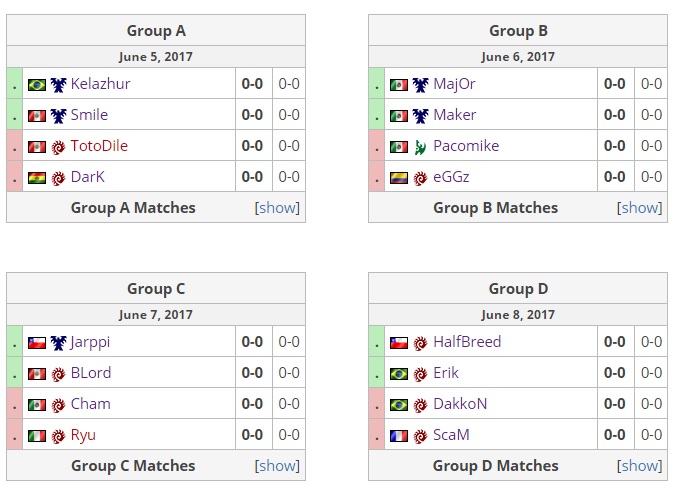677x487 pixels.
Task: Reveal the Group D Matches
Action: 639,465
